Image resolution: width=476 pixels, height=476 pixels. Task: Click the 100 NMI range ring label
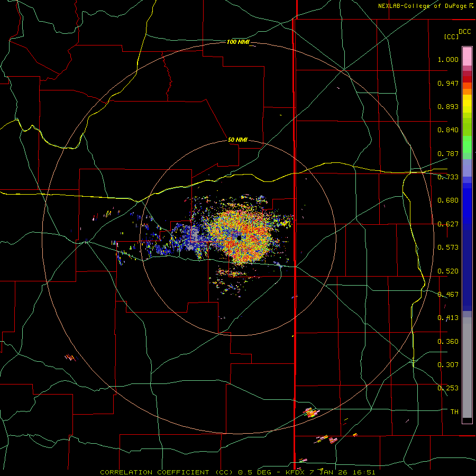click(x=238, y=42)
